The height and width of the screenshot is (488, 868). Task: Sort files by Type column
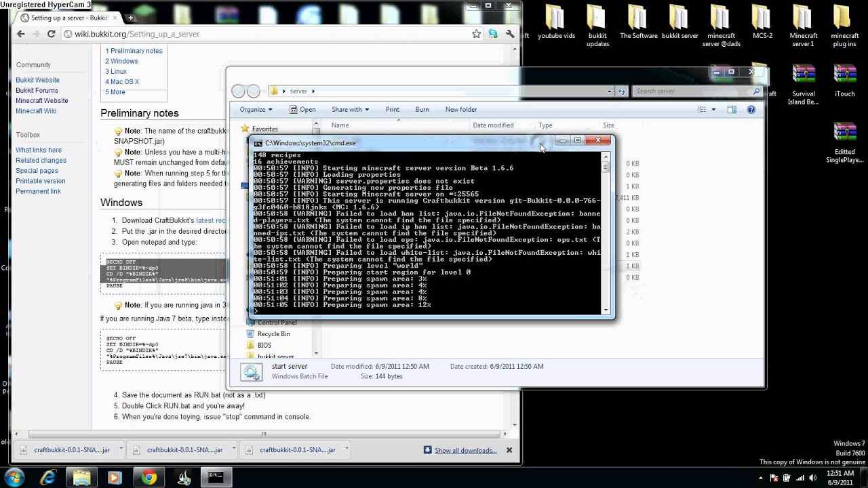(x=566, y=125)
